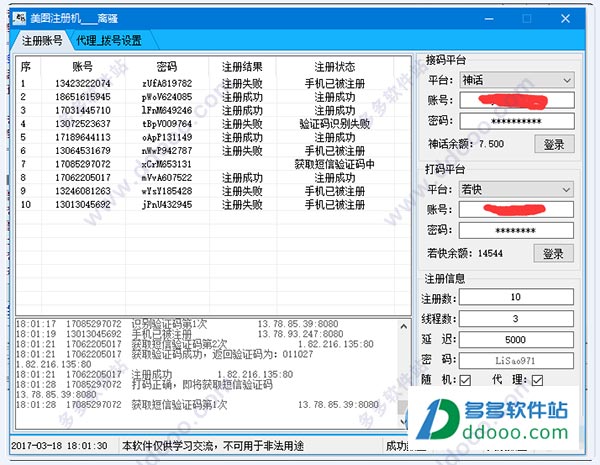Minimize the 美图注册机 window
Screen dimensions: 600x465
(x=489, y=18)
